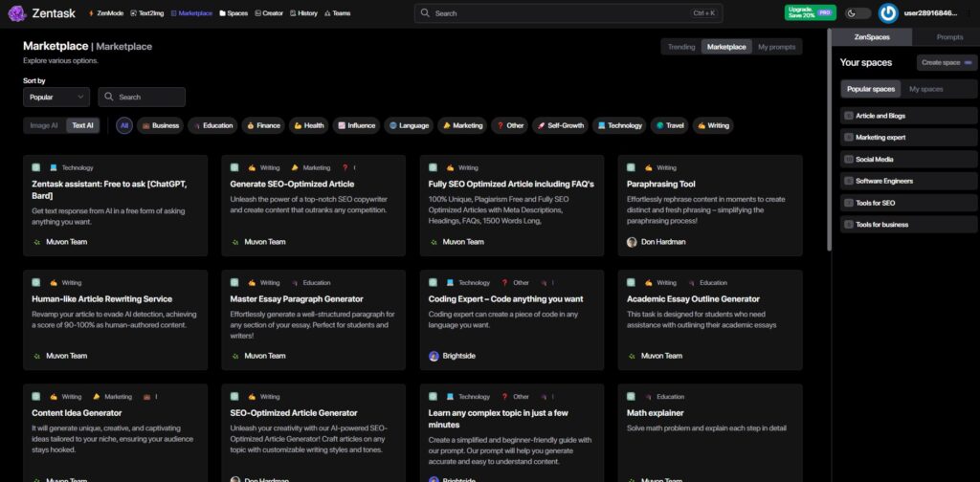Viewport: 980px width, 482px height.
Task: Click the Create space button
Action: coord(947,62)
